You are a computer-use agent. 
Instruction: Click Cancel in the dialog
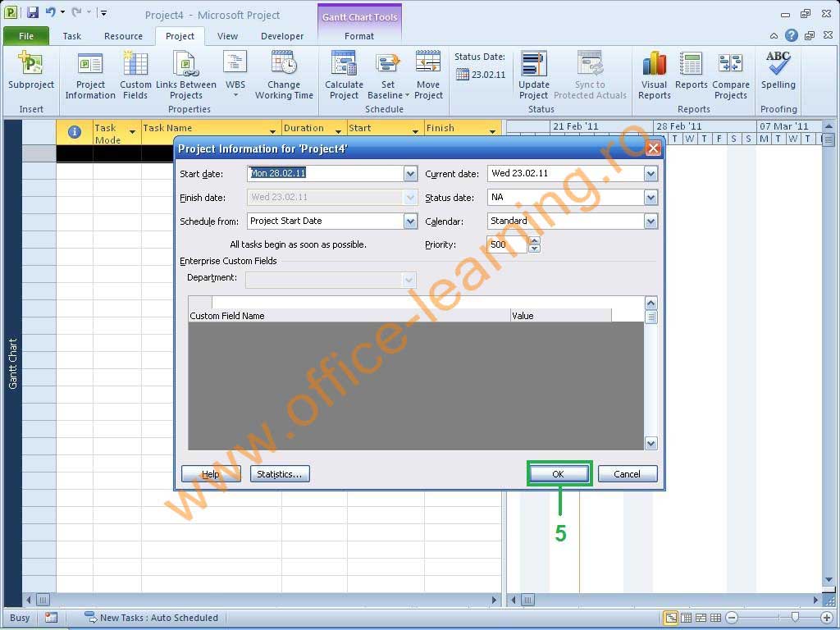click(628, 474)
